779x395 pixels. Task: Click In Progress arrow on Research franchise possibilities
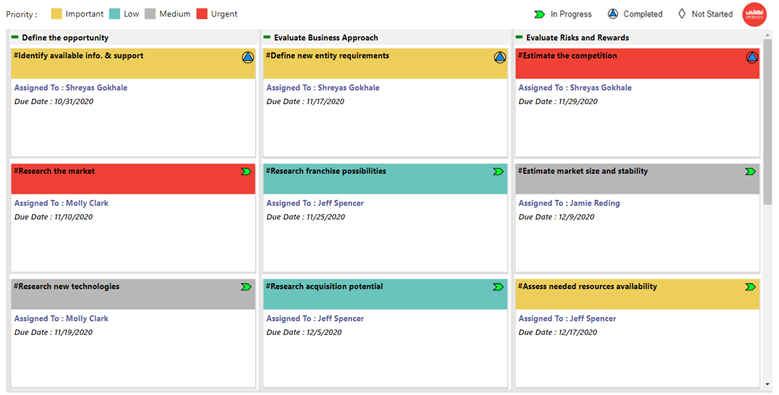[x=498, y=171]
